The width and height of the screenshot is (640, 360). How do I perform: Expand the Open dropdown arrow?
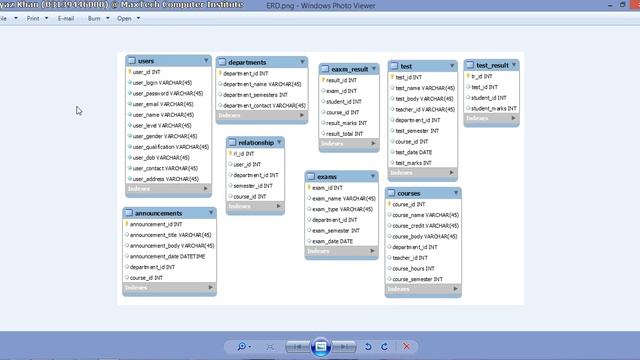click(138, 18)
